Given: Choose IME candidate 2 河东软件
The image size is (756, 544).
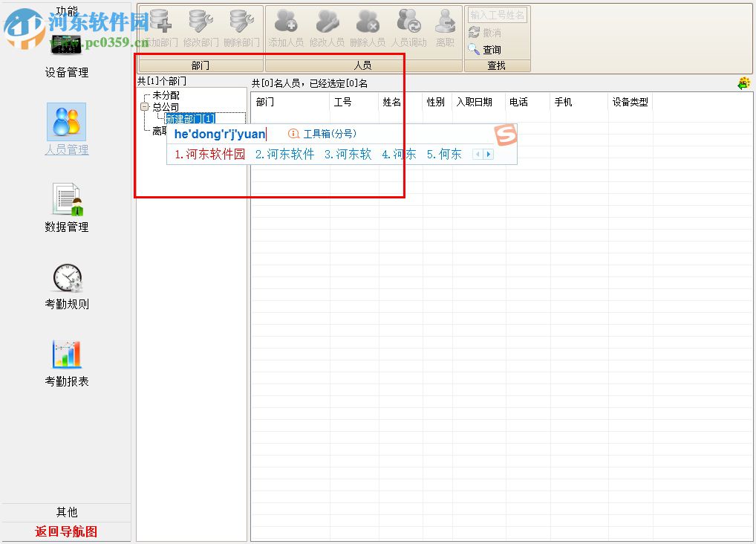Looking at the screenshot, I should [x=284, y=154].
